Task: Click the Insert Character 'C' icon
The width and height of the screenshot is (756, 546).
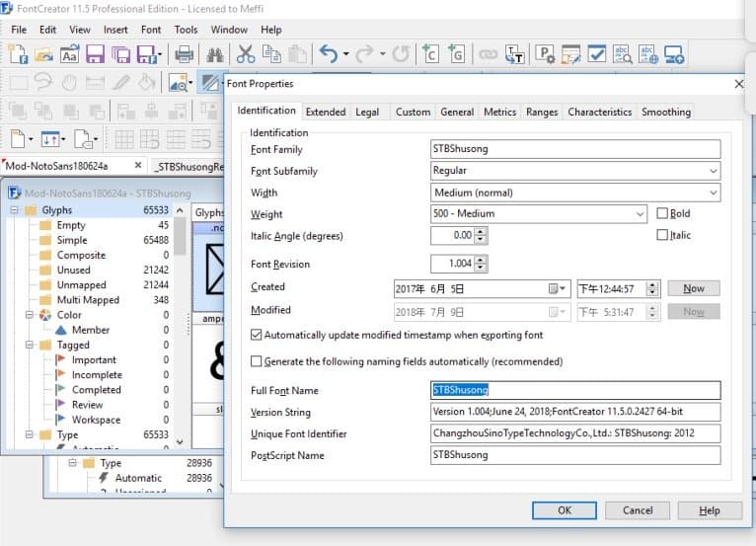Action: pyautogui.click(x=430, y=54)
